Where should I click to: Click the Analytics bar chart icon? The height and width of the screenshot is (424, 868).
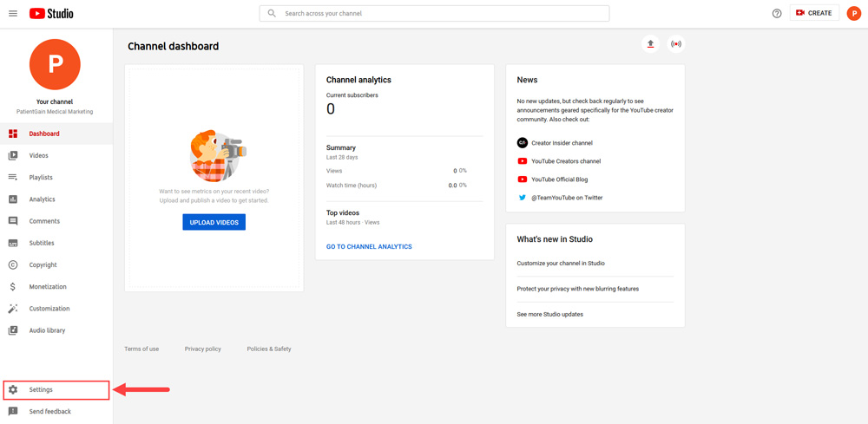pyautogui.click(x=13, y=199)
